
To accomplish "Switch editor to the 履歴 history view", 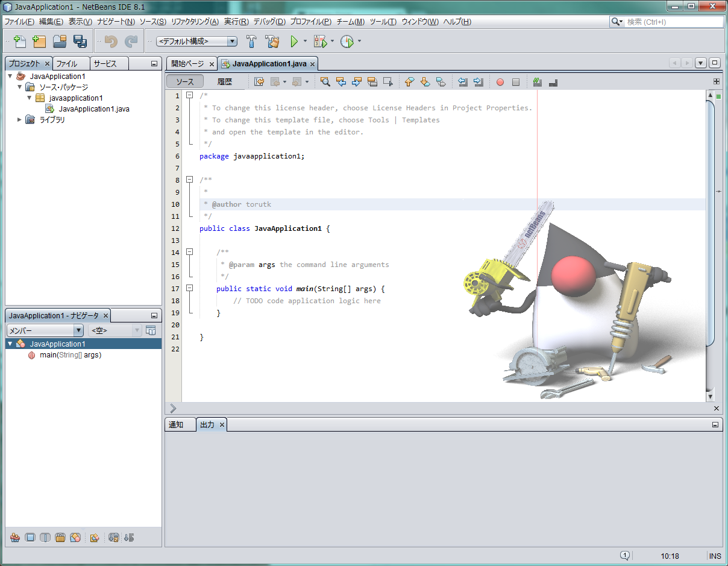I will pos(225,82).
